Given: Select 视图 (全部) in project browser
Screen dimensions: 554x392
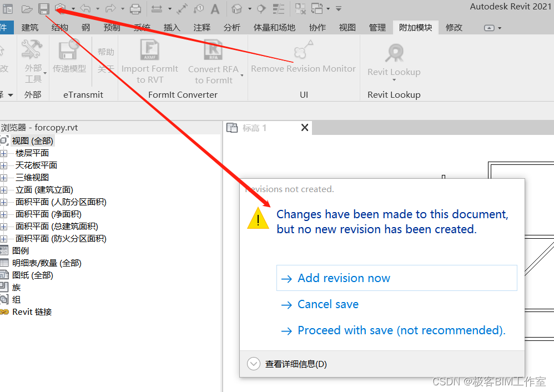Looking at the screenshot, I should pyautogui.click(x=33, y=140).
